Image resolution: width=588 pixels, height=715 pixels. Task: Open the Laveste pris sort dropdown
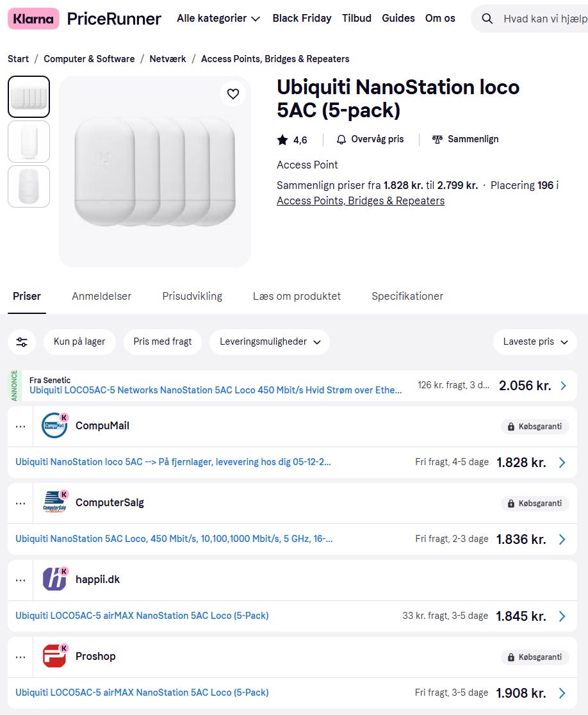(535, 341)
